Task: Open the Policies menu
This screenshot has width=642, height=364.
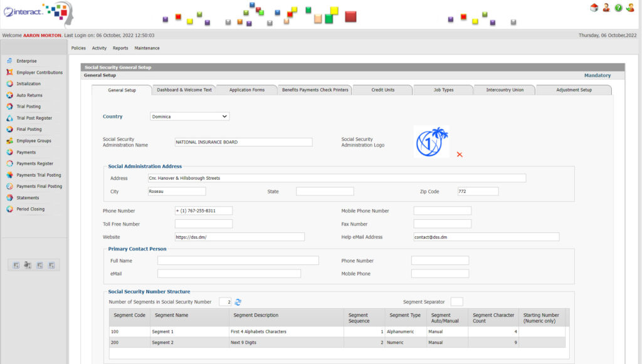Action: coord(78,48)
